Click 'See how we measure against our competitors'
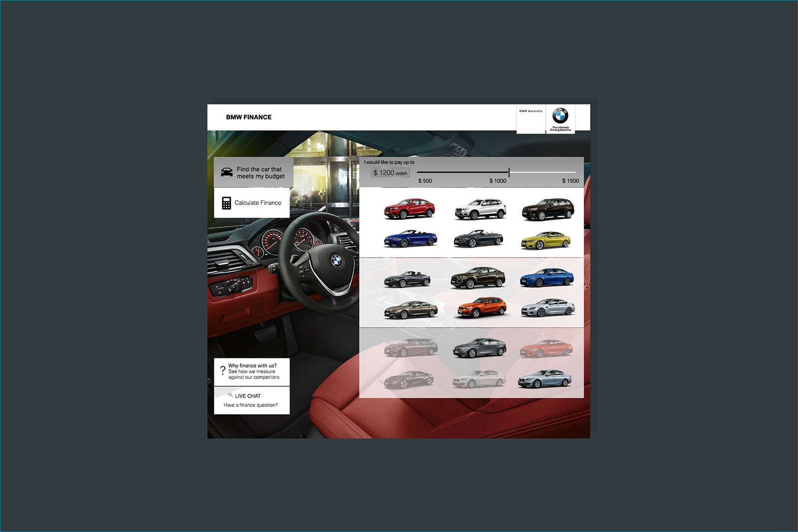Image resolution: width=798 pixels, height=532 pixels. 254,374
